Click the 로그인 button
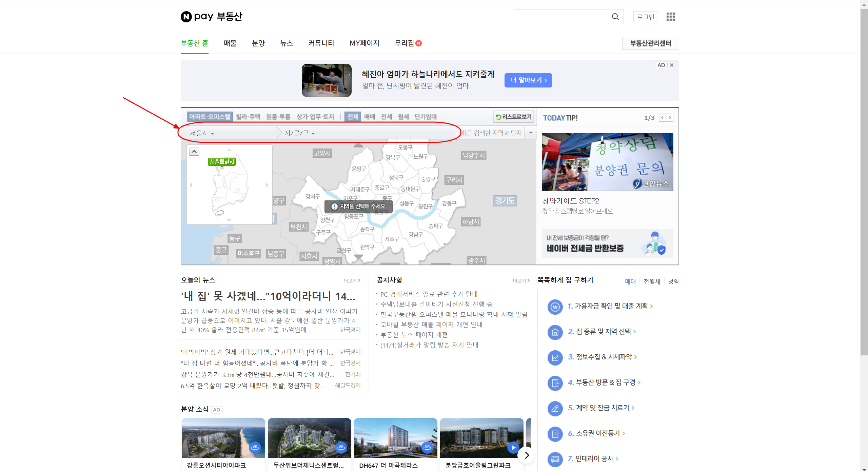The width and height of the screenshot is (868, 471). 645,17
